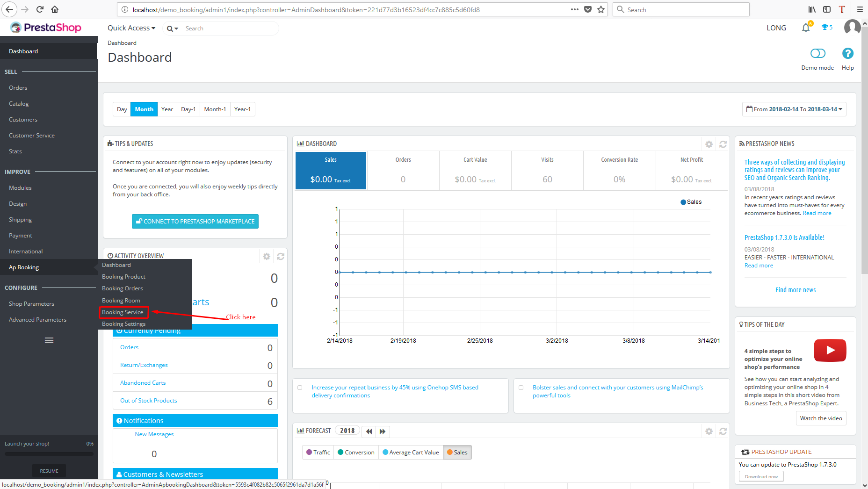Toggle Demo mode switch
868x489 pixels.
coord(818,53)
